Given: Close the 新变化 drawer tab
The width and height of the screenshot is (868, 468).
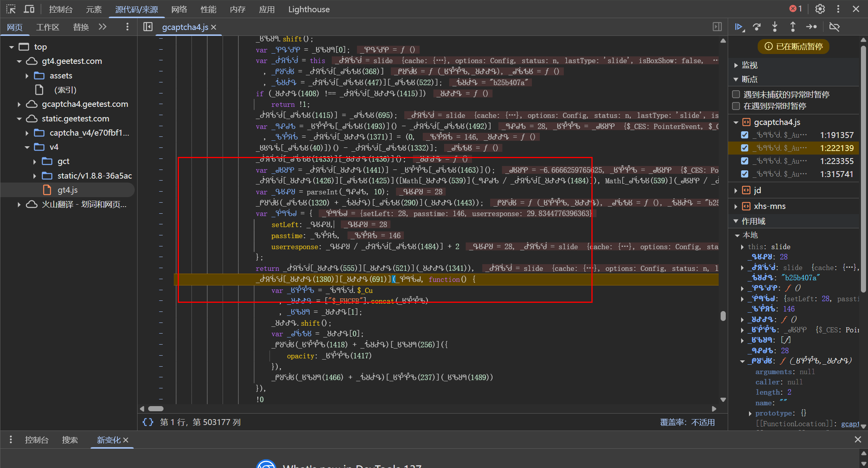Looking at the screenshot, I should pos(126,440).
